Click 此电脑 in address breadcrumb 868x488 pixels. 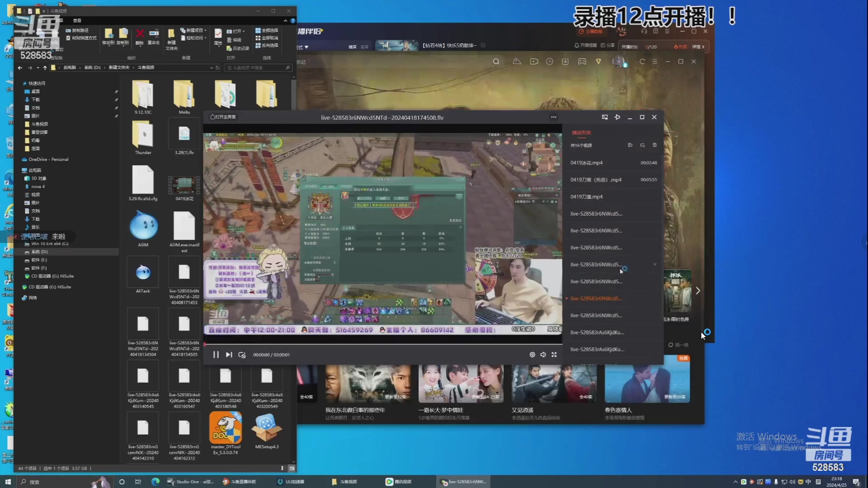coord(70,68)
